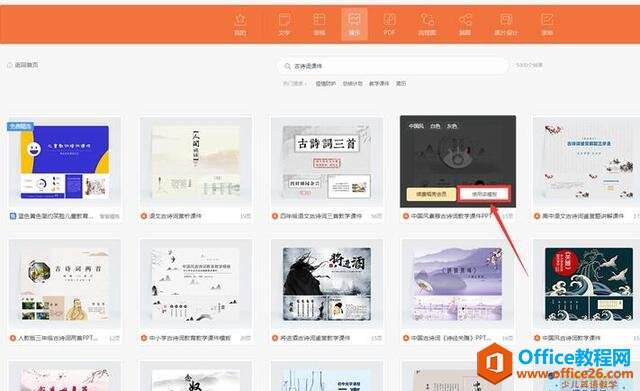Open the template thumbnail with red-and-black flowers
Viewport: 640px width, 391px height.
coord(586,162)
